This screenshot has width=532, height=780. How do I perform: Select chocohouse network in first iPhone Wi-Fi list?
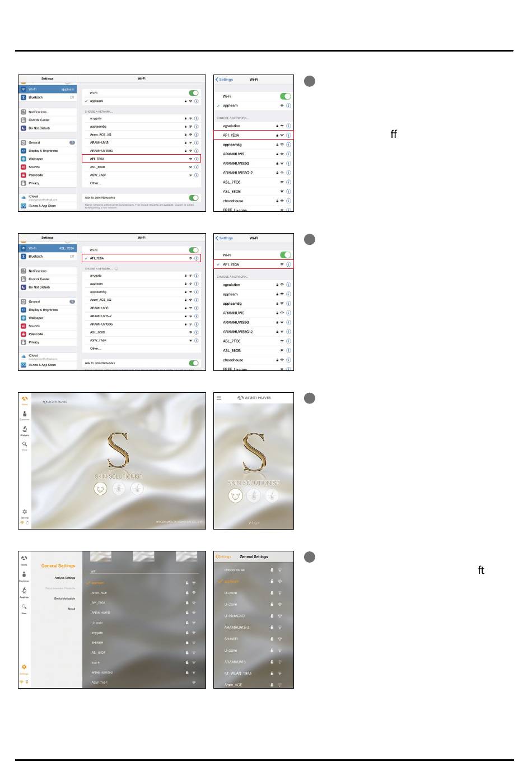pyautogui.click(x=254, y=201)
